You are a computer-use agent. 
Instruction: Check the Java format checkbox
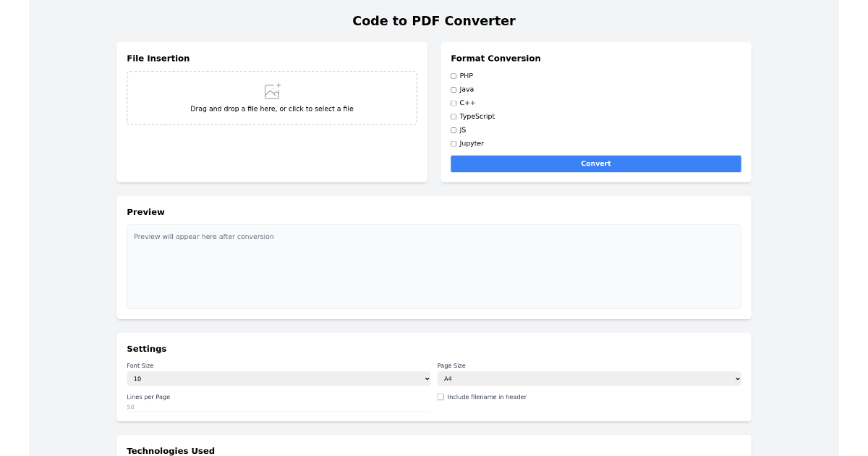tap(454, 89)
